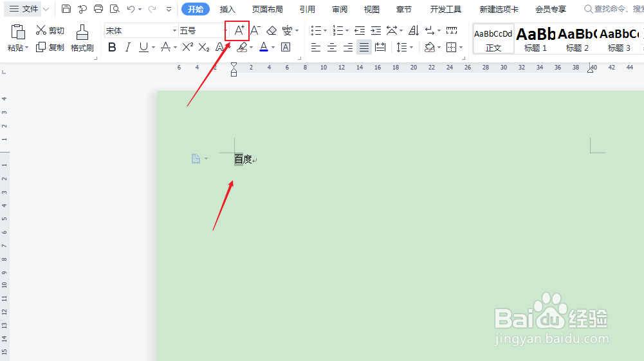Click the borders icon
The width and height of the screenshot is (644, 361).
(x=452, y=48)
